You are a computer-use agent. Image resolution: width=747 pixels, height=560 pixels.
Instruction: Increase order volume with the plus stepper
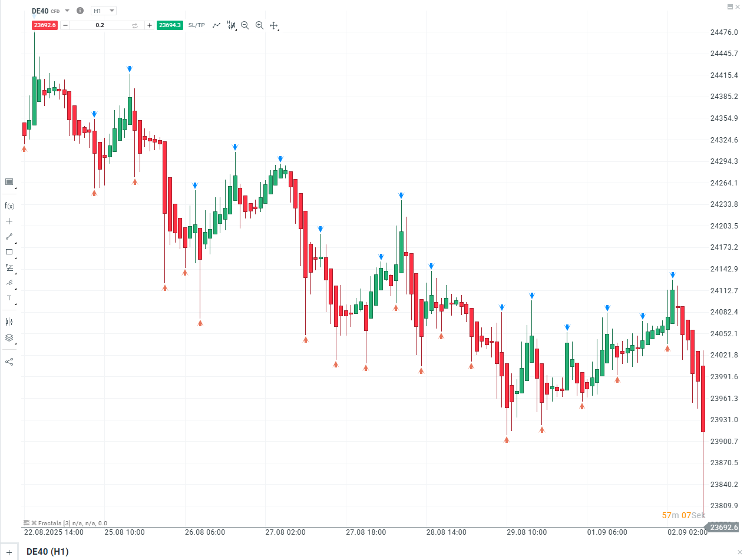[150, 25]
